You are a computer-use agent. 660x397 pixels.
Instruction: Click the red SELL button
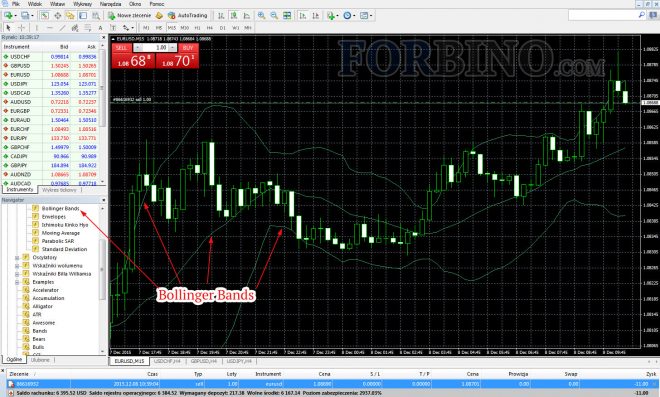(121, 48)
